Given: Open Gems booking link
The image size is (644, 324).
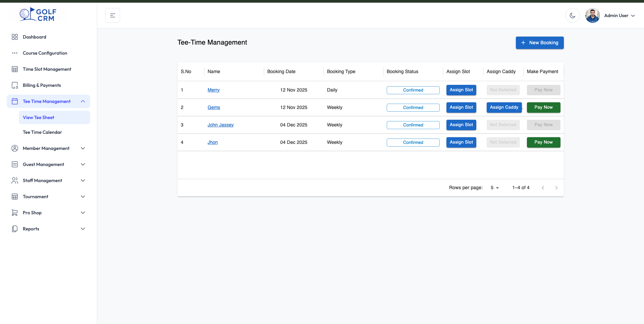Looking at the screenshot, I should pyautogui.click(x=214, y=107).
